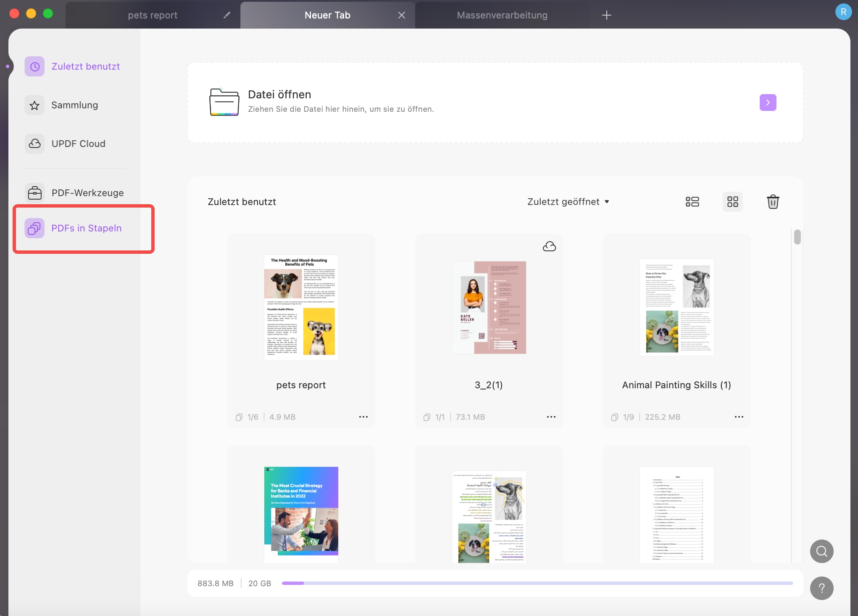Switch to list view layout

(692, 202)
